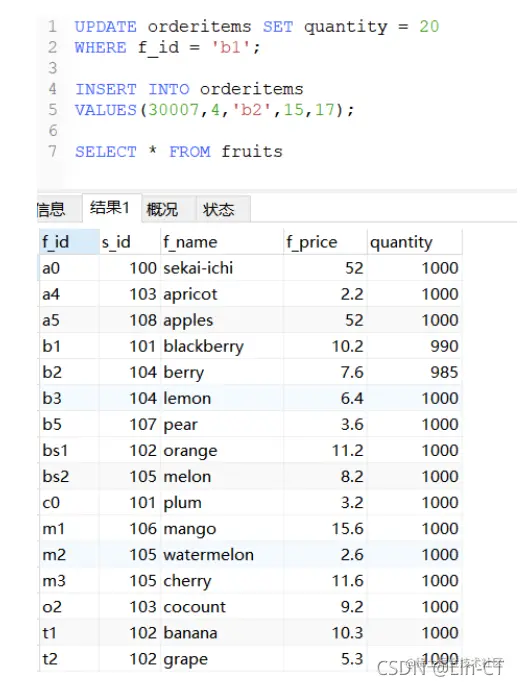This screenshot has height=686, width=520.
Task: Click the number 20 on line 1
Action: pos(429,27)
